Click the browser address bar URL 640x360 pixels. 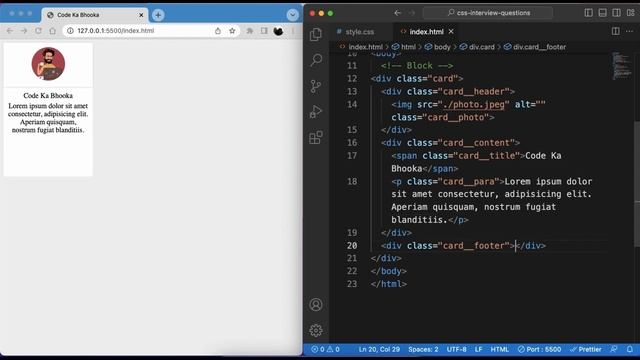[x=116, y=31]
